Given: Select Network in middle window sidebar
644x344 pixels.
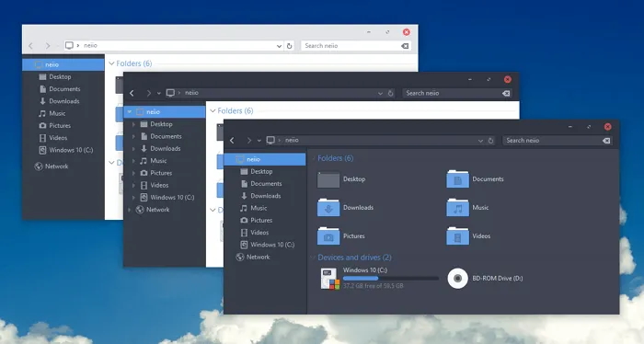Looking at the screenshot, I should [153, 210].
